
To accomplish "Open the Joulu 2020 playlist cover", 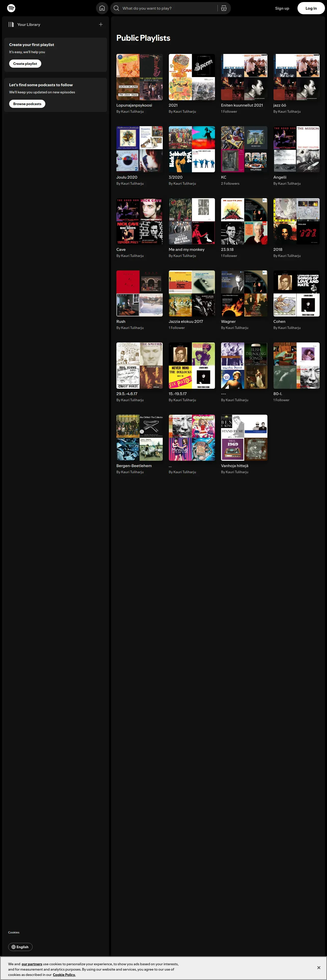I will (139, 149).
